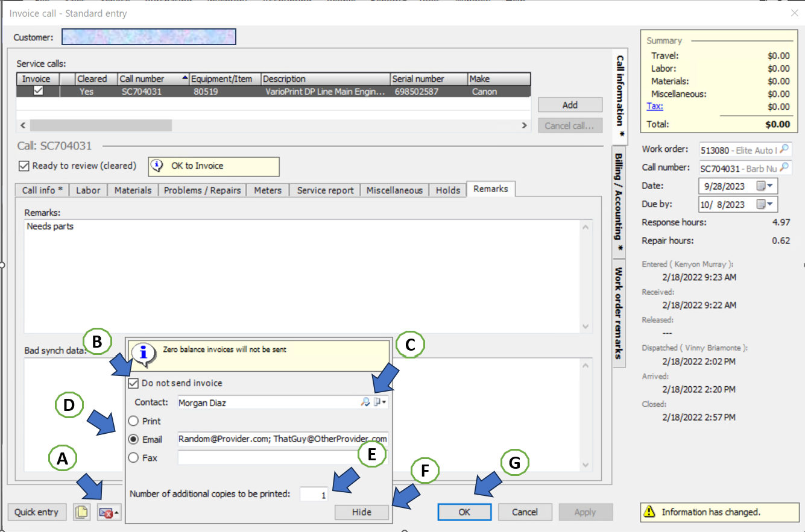Click the copy call icon beside Quick entry
The width and height of the screenshot is (805, 532).
tap(81, 512)
